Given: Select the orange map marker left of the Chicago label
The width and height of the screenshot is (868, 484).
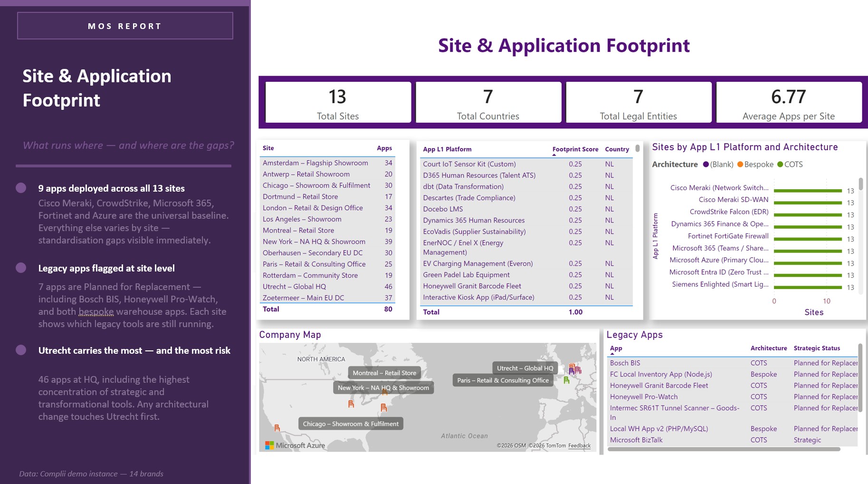Looking at the screenshot, I should [x=277, y=428].
